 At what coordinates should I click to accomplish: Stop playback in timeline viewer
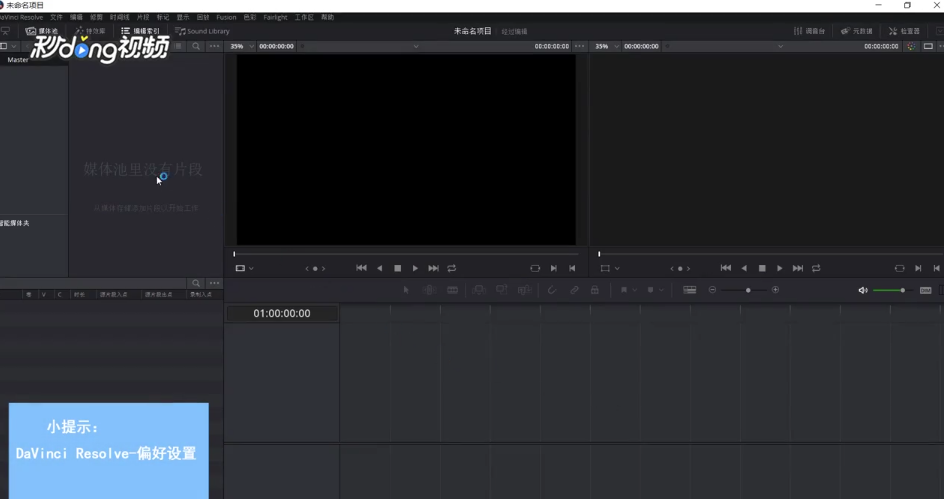762,268
